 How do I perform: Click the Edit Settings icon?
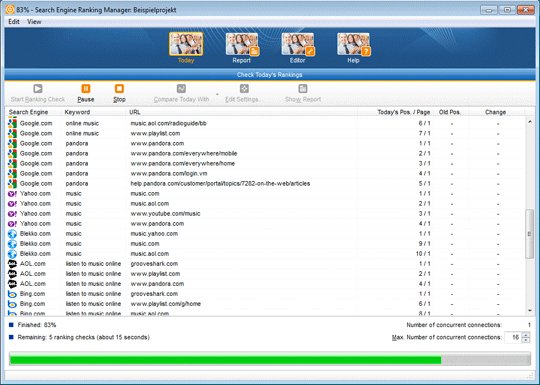(x=244, y=89)
